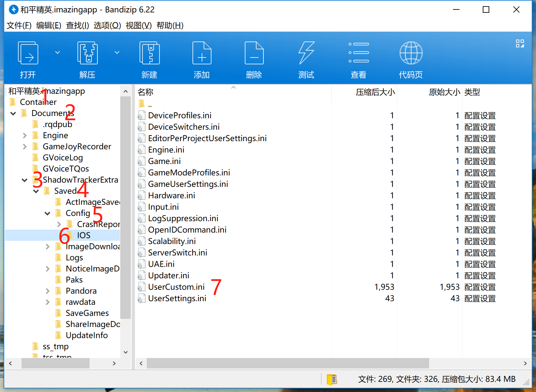Image resolution: width=536 pixels, height=392 pixels.
Task: Click the Delete (删除) toolbar icon
Action: tap(254, 53)
